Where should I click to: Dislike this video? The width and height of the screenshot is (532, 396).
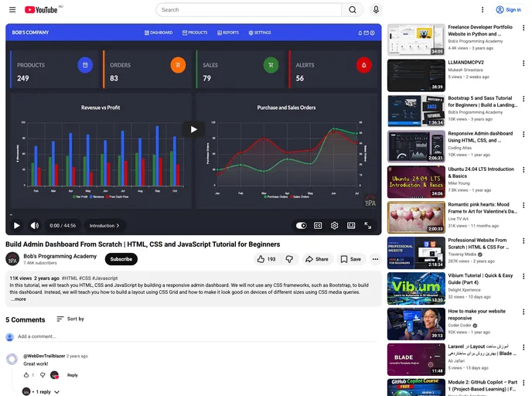click(x=289, y=259)
